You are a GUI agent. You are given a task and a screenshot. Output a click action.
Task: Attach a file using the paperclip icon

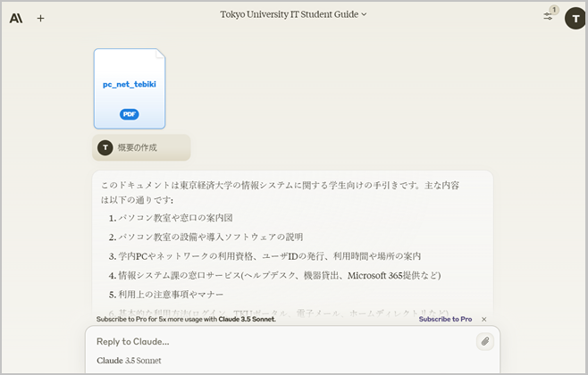coord(484,341)
